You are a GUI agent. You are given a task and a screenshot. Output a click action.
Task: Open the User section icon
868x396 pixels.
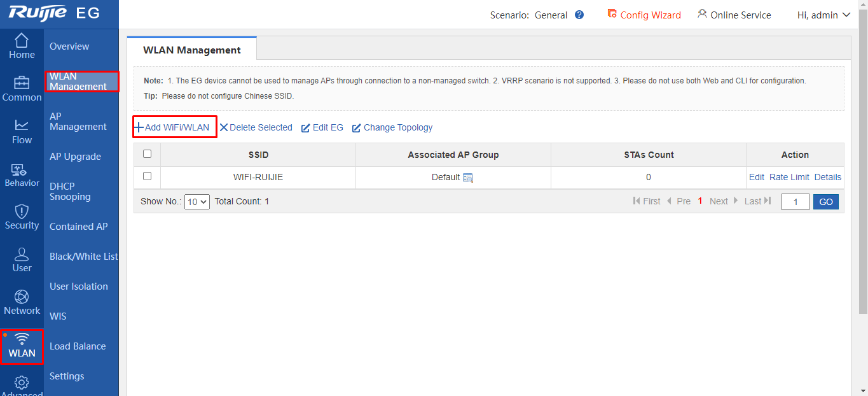coord(22,255)
